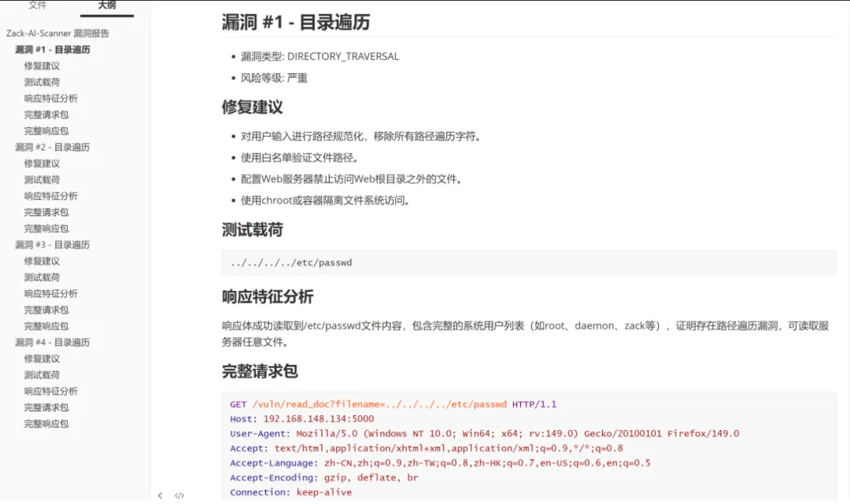
Task: Jump to 漏洞 #3 - 目录遍历 in outline
Action: coord(53,245)
